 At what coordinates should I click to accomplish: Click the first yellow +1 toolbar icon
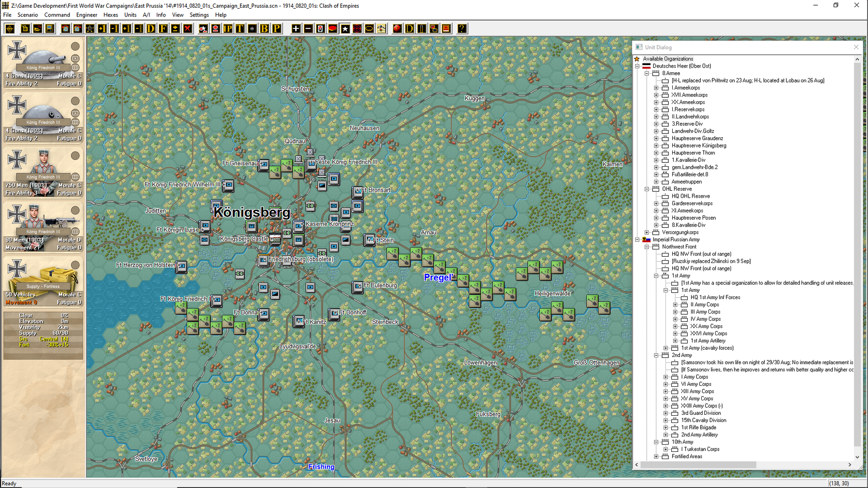tap(102, 28)
